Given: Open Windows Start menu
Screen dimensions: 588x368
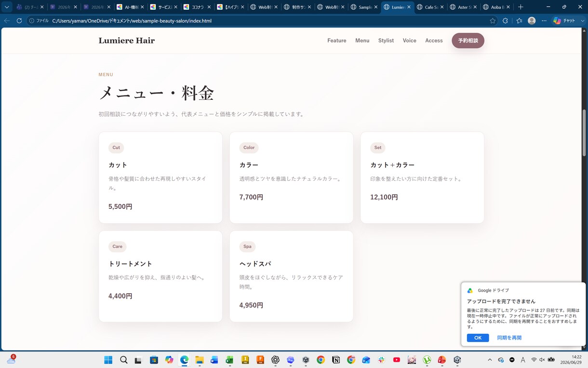Looking at the screenshot, I should (108, 360).
